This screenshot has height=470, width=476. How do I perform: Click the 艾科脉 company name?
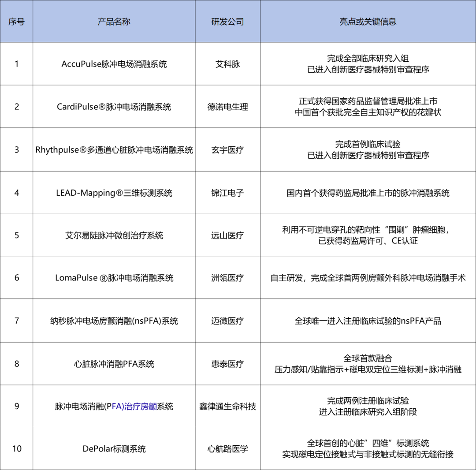(227, 63)
